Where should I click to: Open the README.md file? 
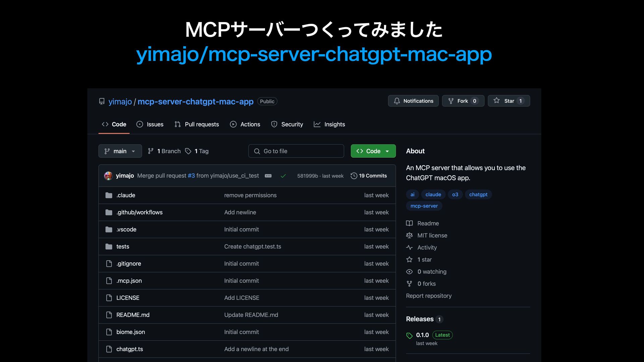tap(133, 315)
